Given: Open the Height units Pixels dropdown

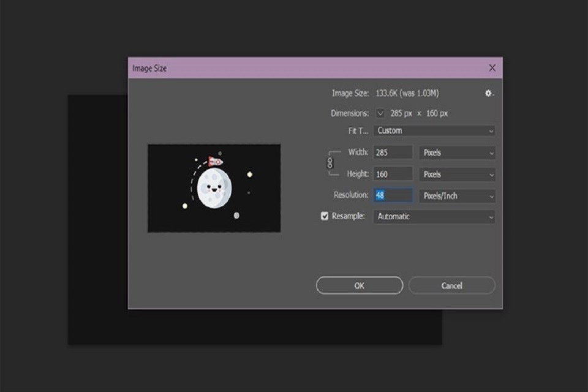Looking at the screenshot, I should (457, 175).
